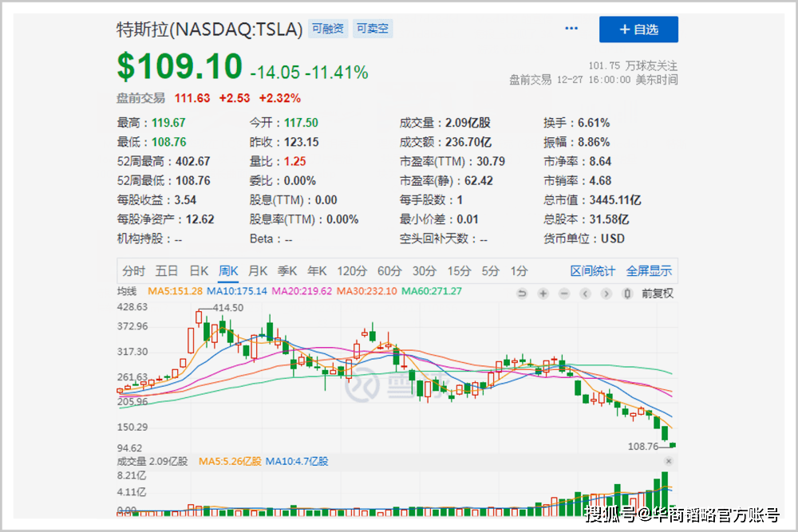Switch to the 1分 interval tab
Screen dimensions: 798x532
click(519, 271)
